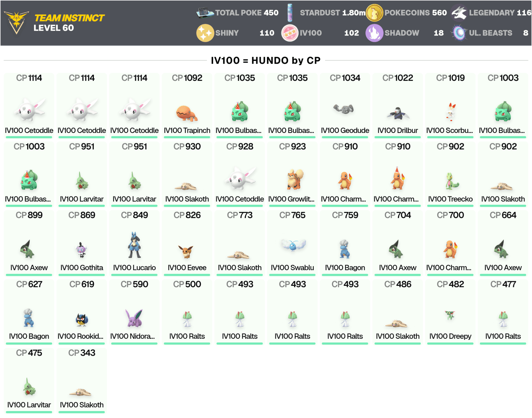Click the 'IV100 Slakoth' label under CP 486
Image resolution: width=532 pixels, height=418 pixels.
pos(398,336)
